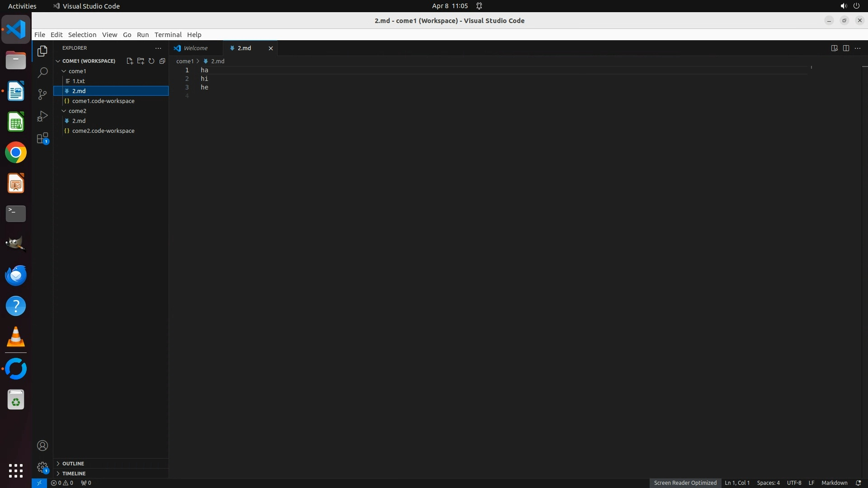This screenshot has height=488, width=868.
Task: Click New File icon in explorer header
Action: point(130,61)
